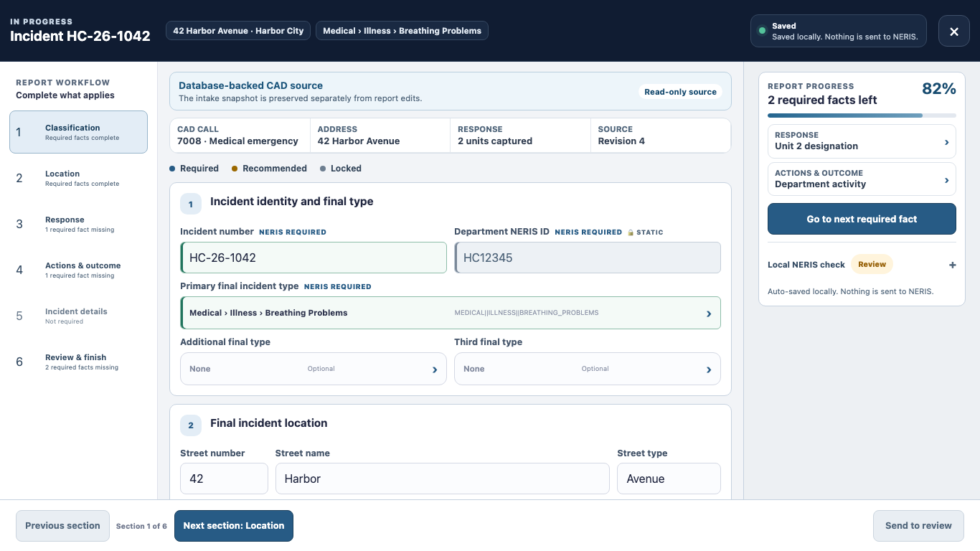This screenshot has width=980, height=551.
Task: Click CAD CALL 7008 Medical emergency cell
Action: [240, 136]
